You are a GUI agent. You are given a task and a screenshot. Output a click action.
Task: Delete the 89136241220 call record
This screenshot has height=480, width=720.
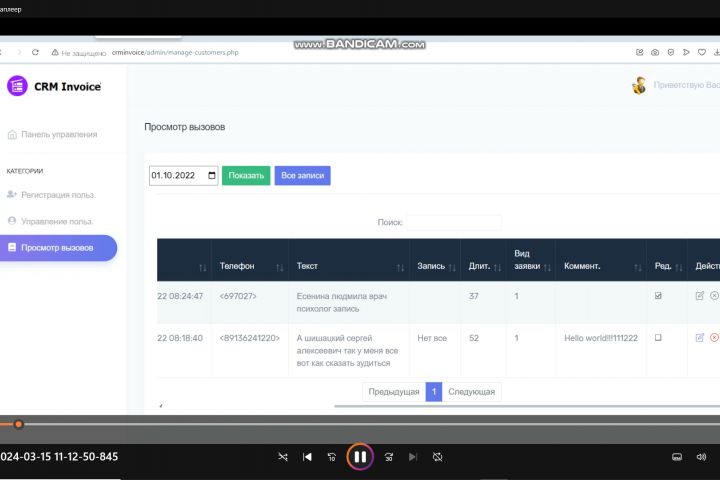pyautogui.click(x=714, y=338)
